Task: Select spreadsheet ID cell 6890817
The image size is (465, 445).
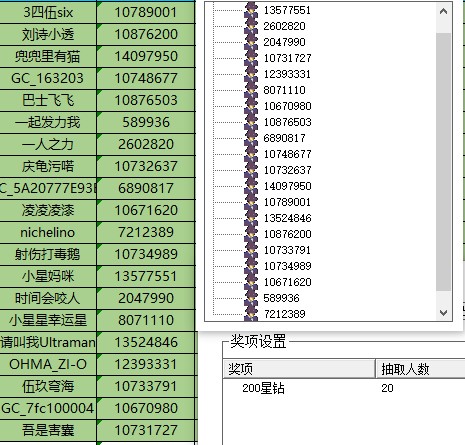Action: (146, 188)
